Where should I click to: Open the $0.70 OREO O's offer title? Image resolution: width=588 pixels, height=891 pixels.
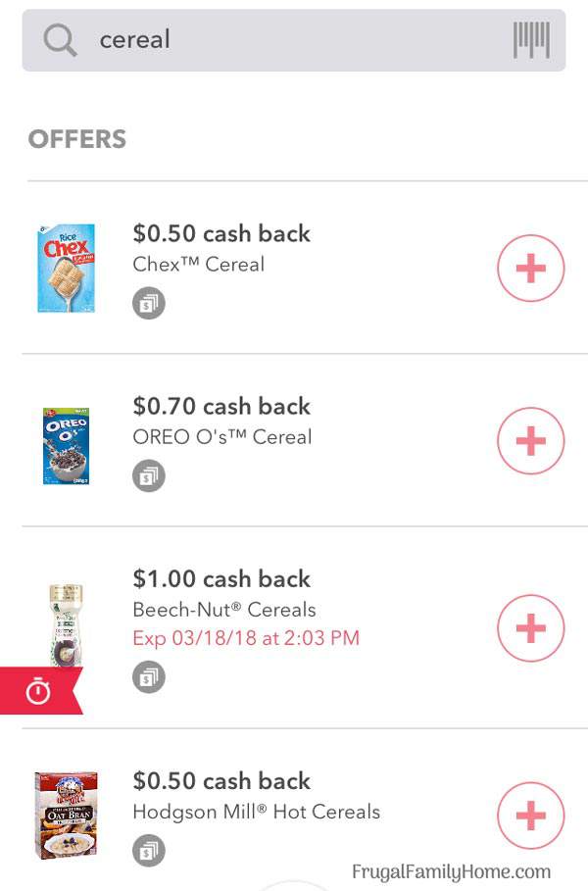(x=221, y=406)
